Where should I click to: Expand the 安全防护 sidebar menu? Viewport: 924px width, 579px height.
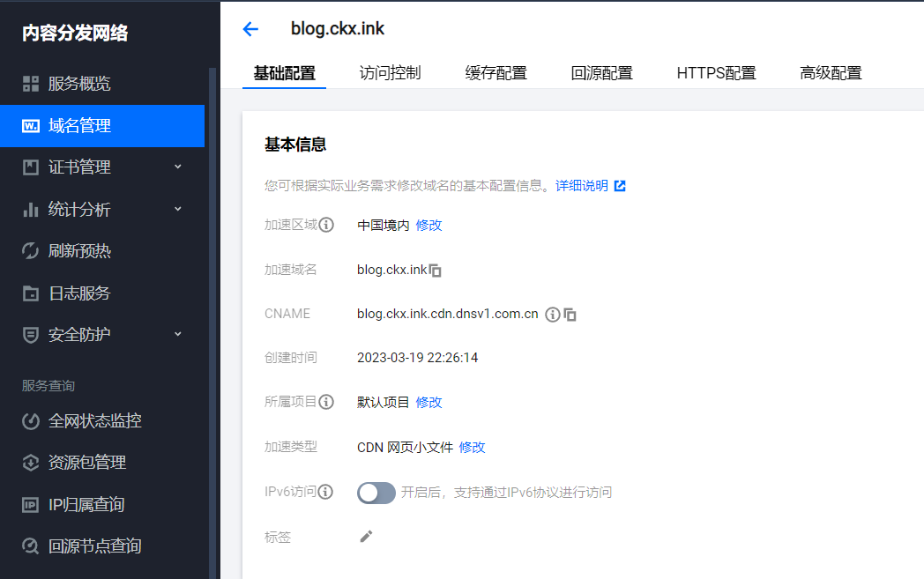tap(102, 335)
